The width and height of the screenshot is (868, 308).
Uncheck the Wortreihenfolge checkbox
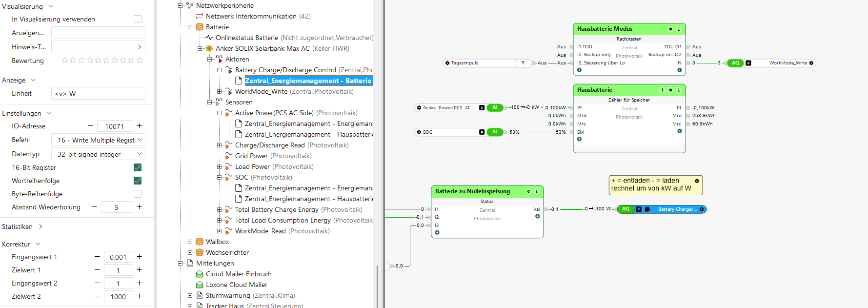[x=138, y=181]
